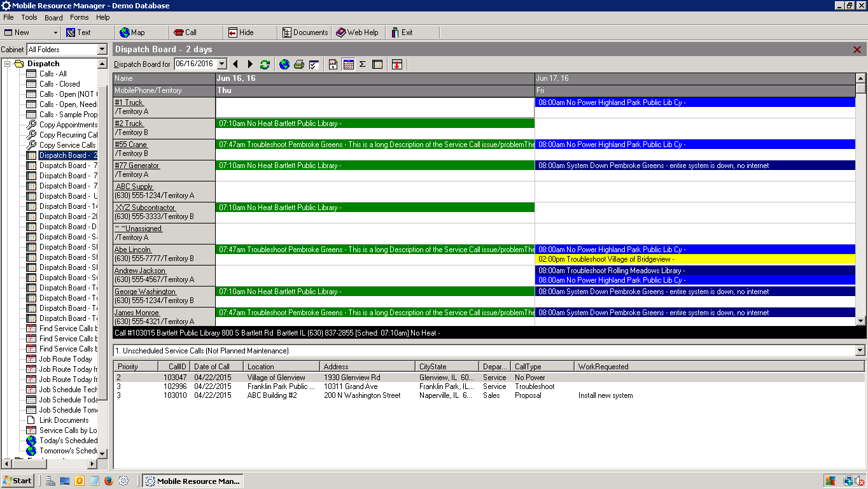The width and height of the screenshot is (868, 489).
Task: Sort unscheduled calls by CallID column
Action: (174, 367)
